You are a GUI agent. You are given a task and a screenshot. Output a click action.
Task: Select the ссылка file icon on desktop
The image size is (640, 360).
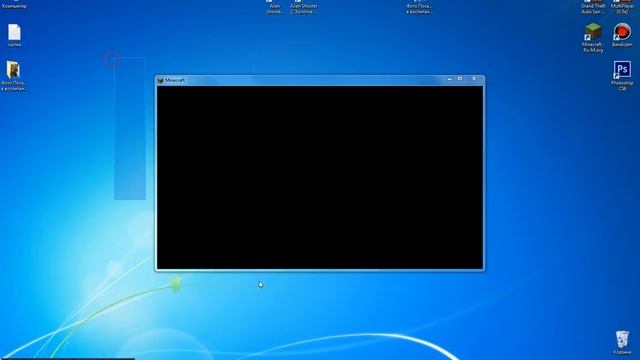[x=14, y=35]
